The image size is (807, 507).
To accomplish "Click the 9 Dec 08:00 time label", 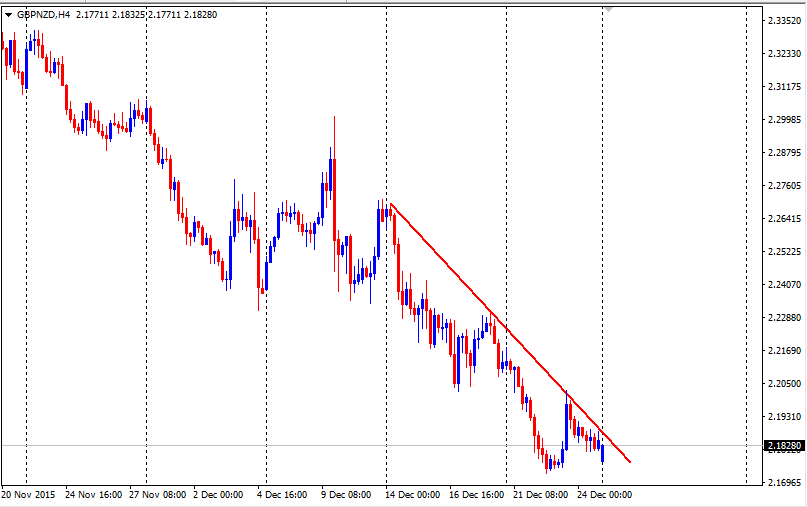I will pyautogui.click(x=346, y=495).
